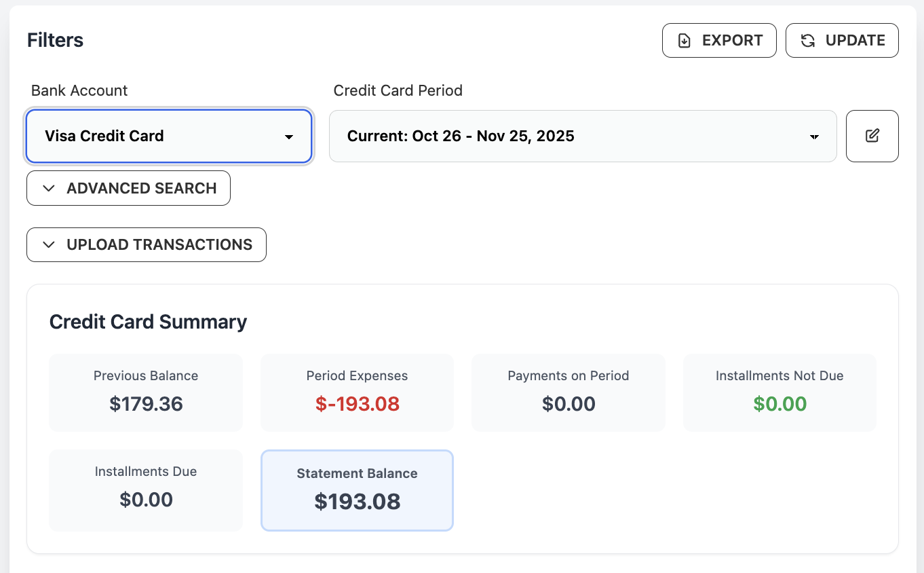The image size is (924, 573).
Task: Expand the Advanced Search section
Action: point(128,188)
